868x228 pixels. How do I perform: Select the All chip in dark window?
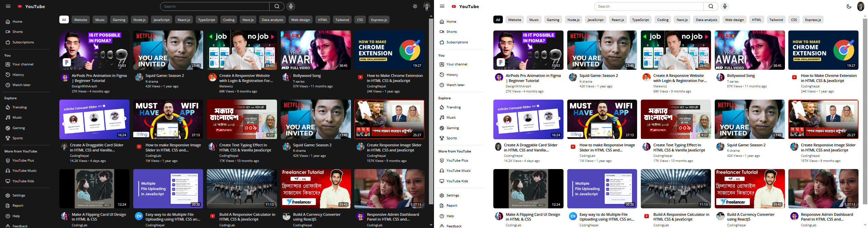point(64,20)
